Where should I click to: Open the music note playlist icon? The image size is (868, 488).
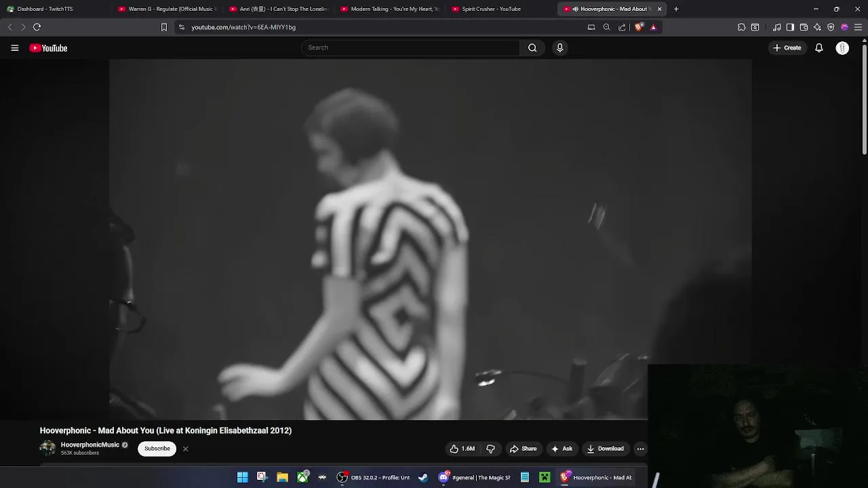click(x=776, y=27)
